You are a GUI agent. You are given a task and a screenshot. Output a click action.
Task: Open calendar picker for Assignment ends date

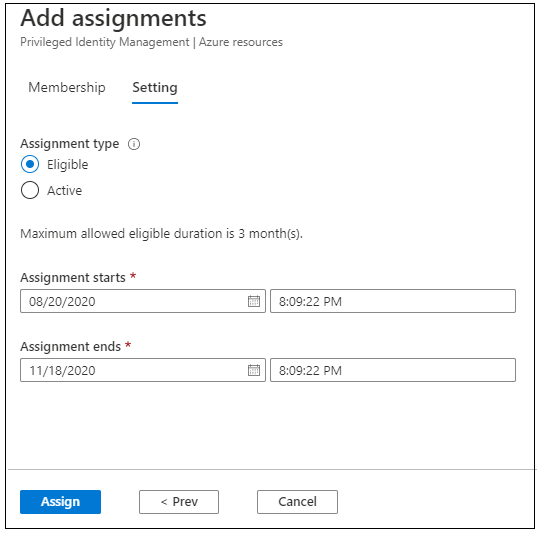tap(254, 370)
